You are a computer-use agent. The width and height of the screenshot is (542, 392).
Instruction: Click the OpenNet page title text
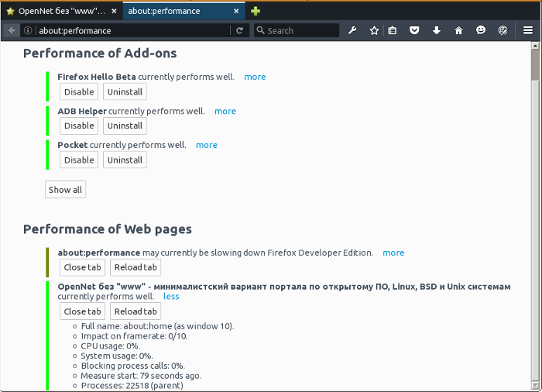(284, 287)
